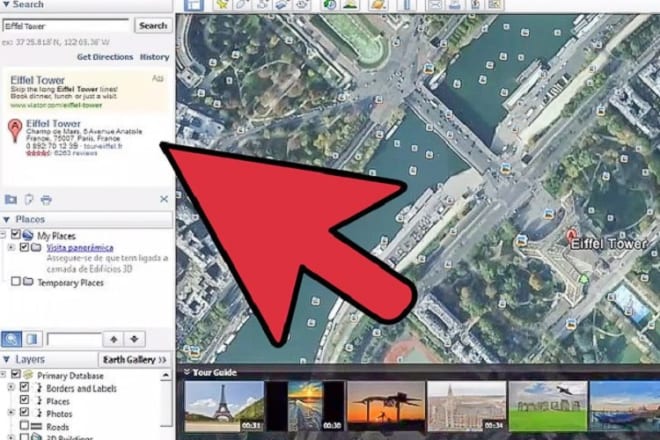
Task: Open Get Directions link
Action: (105, 57)
